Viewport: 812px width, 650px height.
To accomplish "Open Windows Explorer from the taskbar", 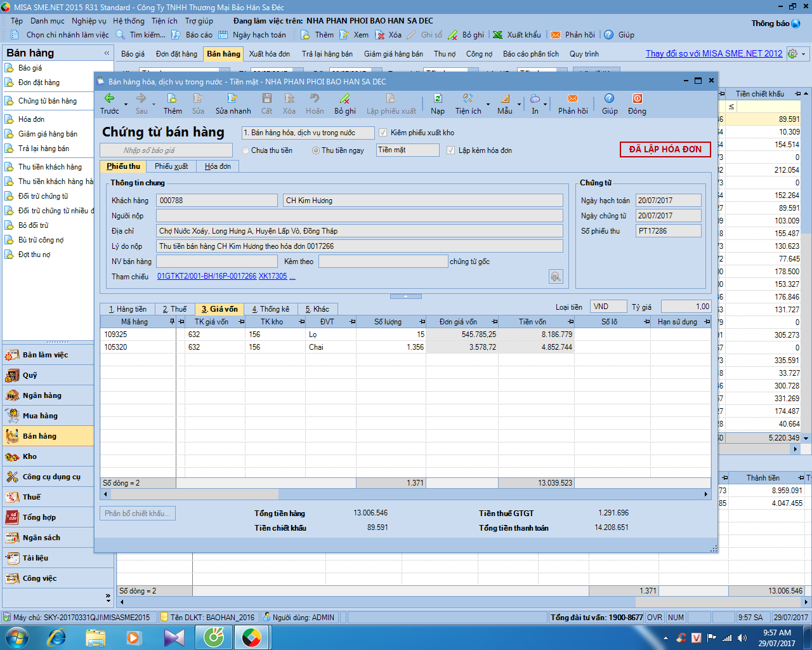I will (x=95, y=637).
